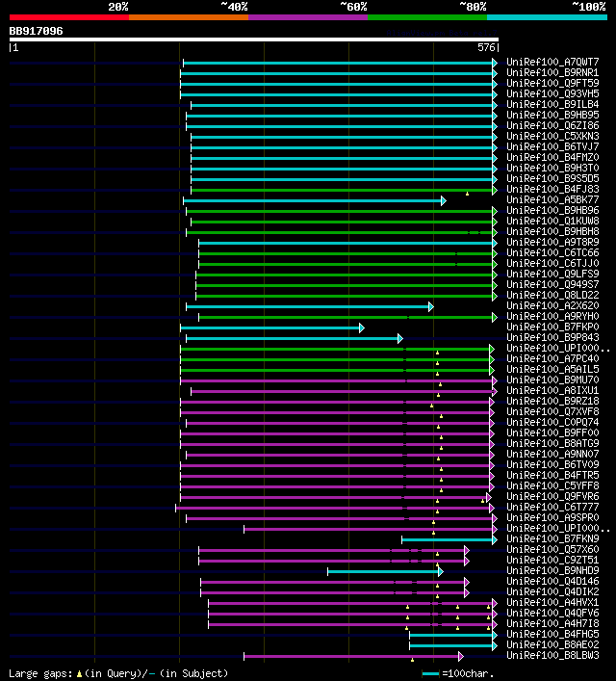Open hit UniRef100_A7QWT7
Screen dimensions: 616x681
coord(552,62)
